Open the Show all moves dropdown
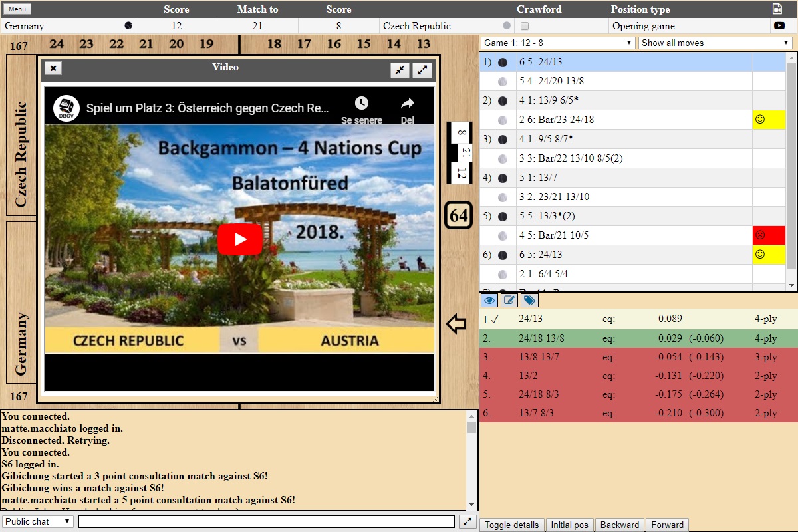Screen dimensions: 798x532 coord(716,43)
